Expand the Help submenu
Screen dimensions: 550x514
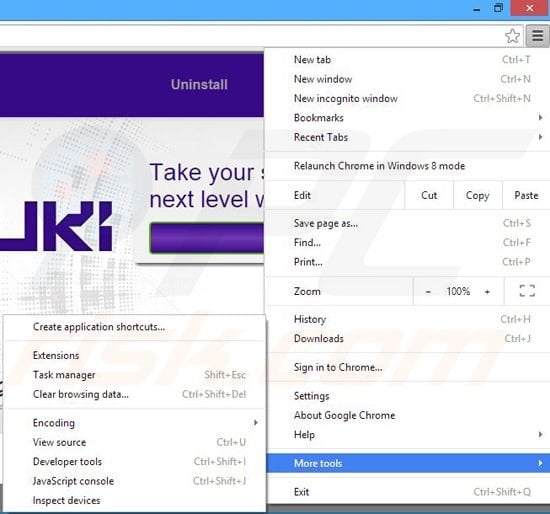coord(408,435)
